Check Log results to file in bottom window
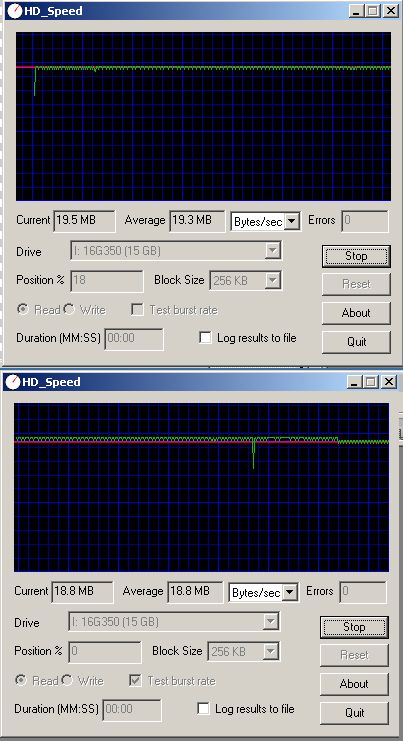Viewport: 403px width, 741px height. (203, 709)
